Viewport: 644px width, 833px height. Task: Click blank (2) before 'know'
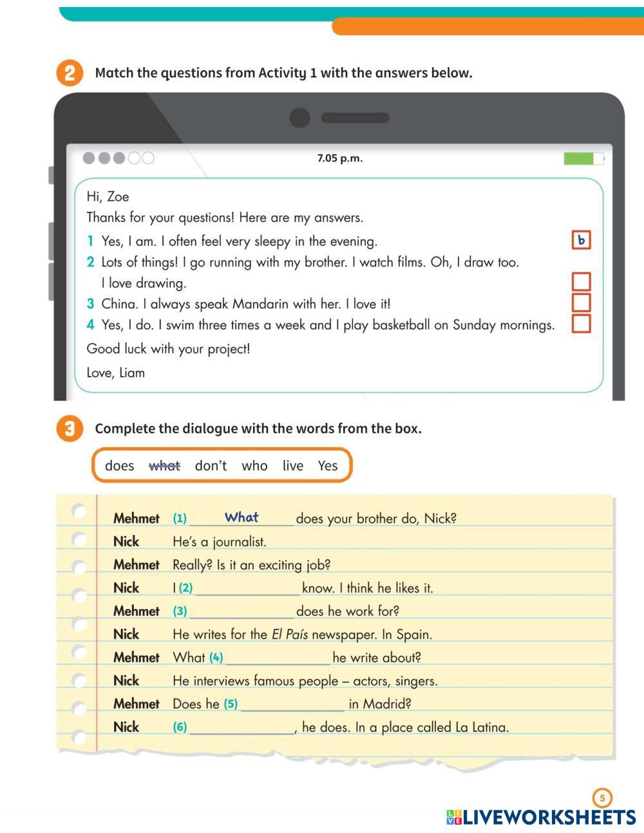(247, 588)
